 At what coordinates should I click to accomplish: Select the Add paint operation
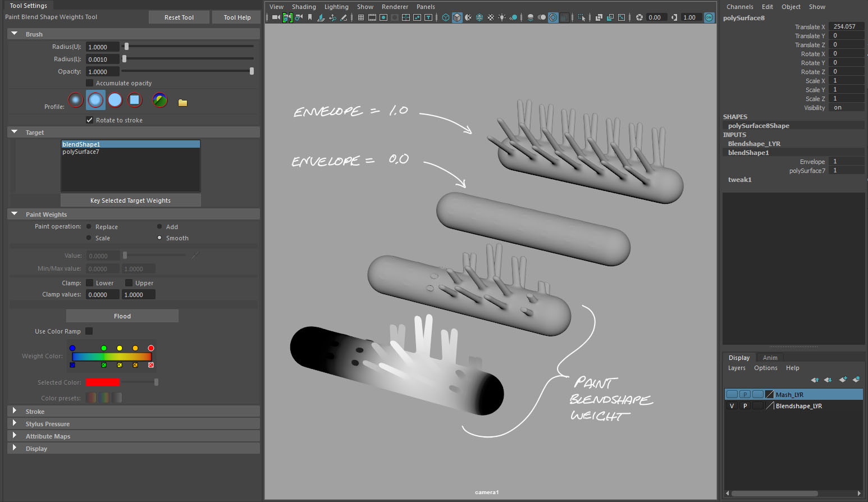click(x=159, y=227)
